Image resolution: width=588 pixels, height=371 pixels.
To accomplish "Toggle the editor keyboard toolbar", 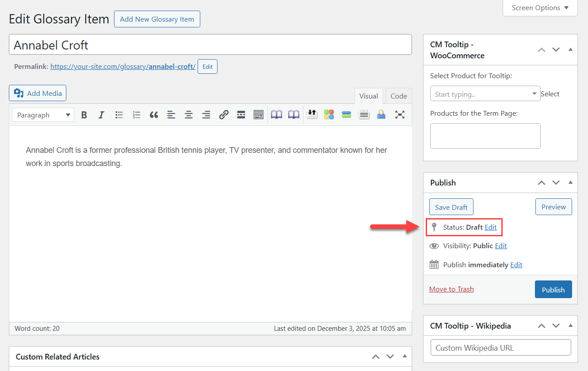I will [259, 114].
